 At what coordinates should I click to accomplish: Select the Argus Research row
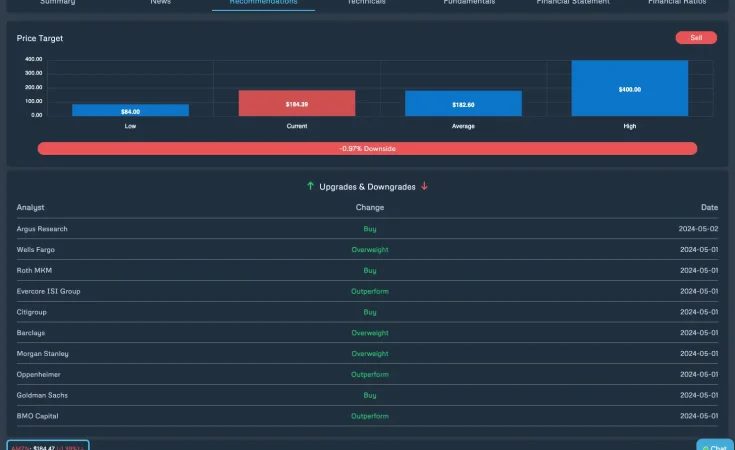(x=368, y=229)
